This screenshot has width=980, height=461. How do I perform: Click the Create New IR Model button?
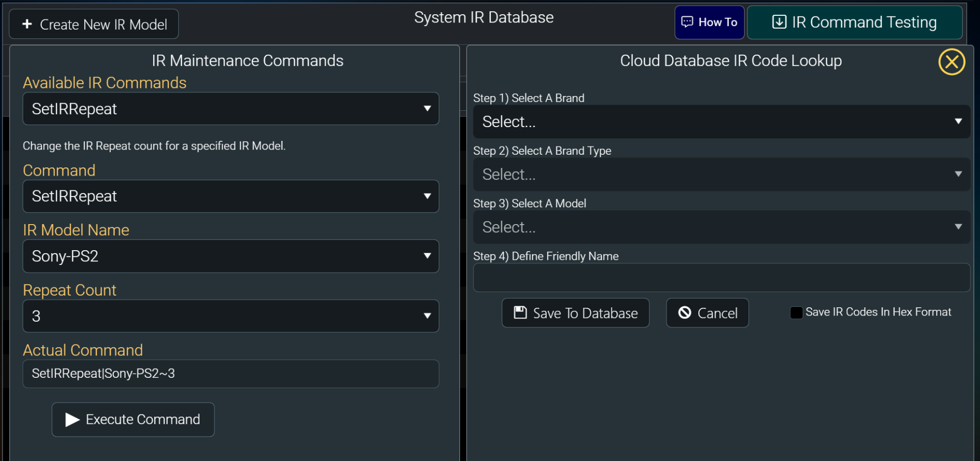click(94, 24)
